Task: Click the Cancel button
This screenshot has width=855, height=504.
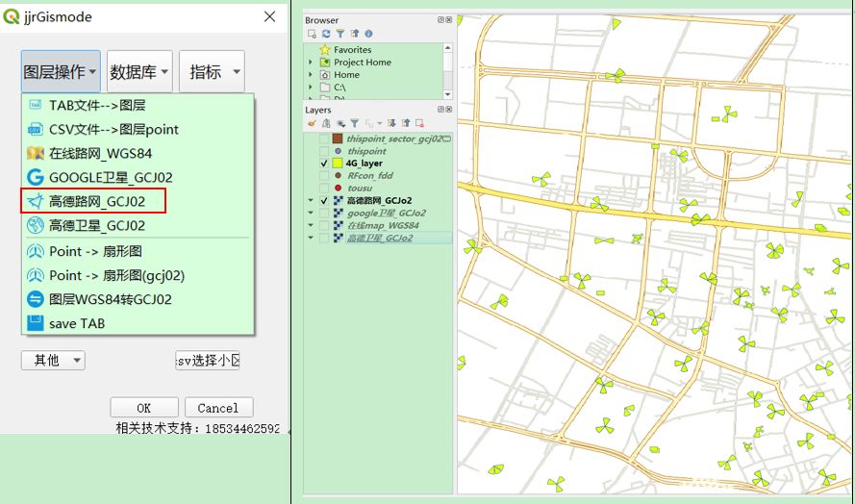Action: (218, 408)
